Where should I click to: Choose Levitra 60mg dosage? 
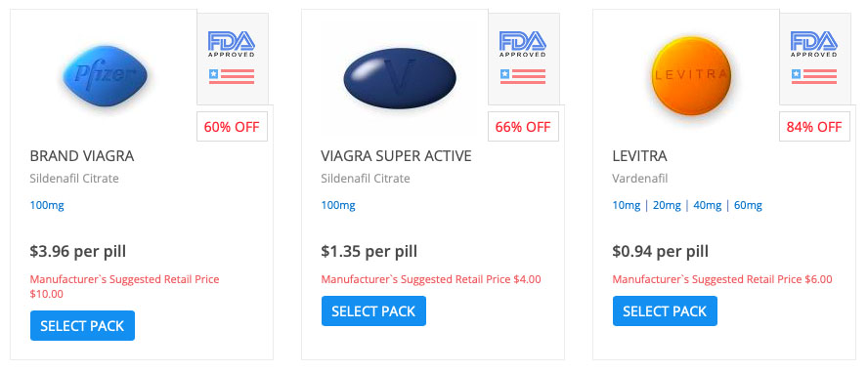coord(748,206)
